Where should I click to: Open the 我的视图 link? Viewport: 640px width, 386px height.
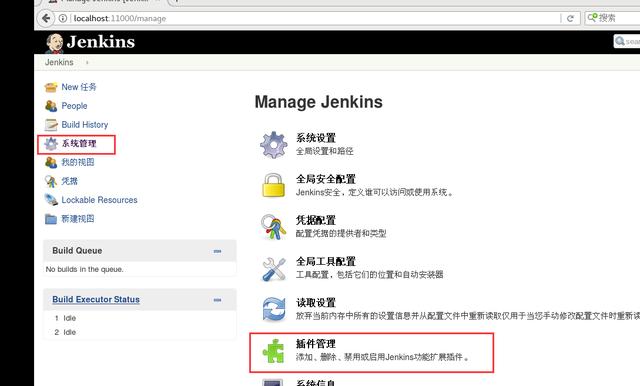coord(78,162)
